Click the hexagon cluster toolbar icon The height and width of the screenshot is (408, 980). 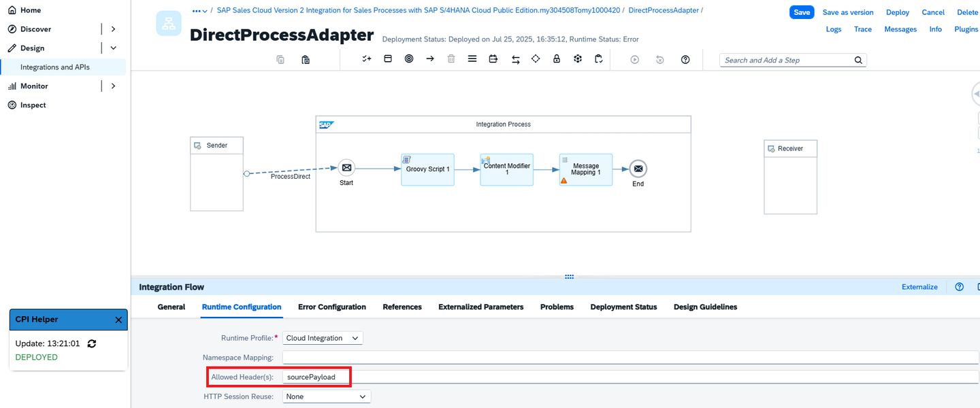pos(578,59)
